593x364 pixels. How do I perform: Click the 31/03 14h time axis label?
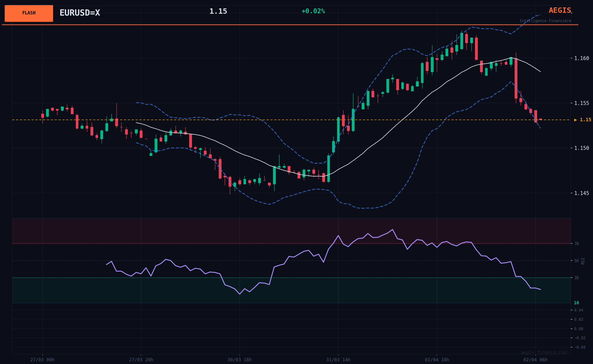click(338, 360)
